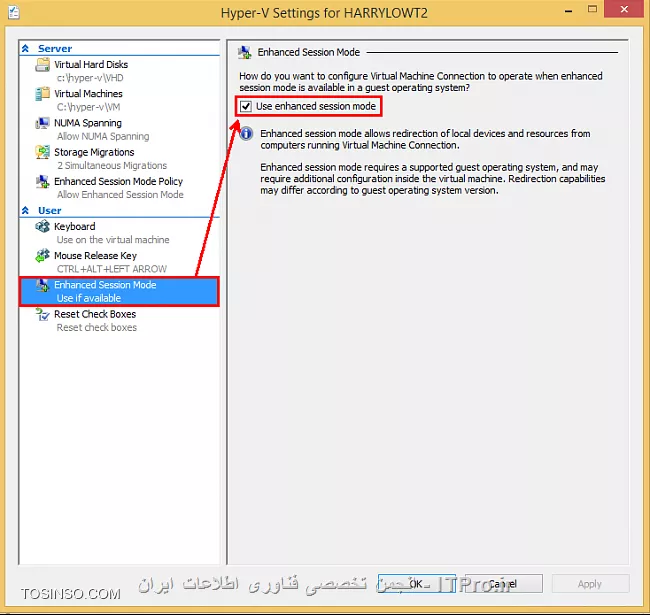The height and width of the screenshot is (615, 650).
Task: Collapse the User section
Action: [25, 211]
